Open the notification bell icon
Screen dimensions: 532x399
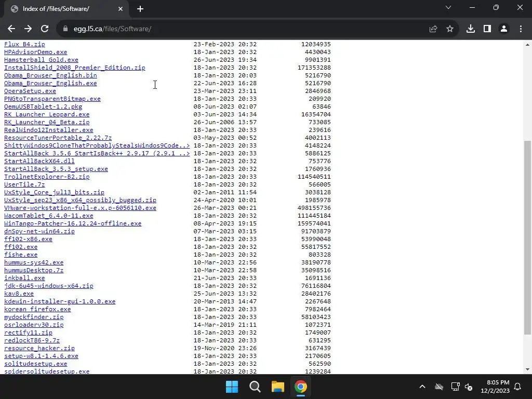click(x=518, y=387)
